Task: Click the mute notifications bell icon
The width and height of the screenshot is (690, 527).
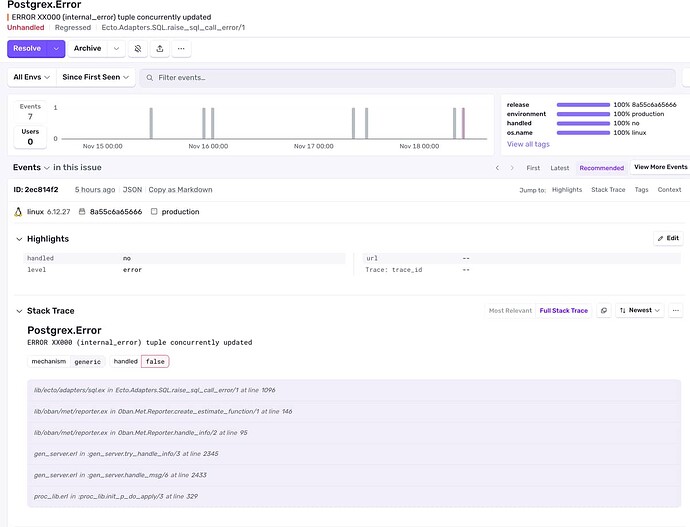Action: [138, 49]
